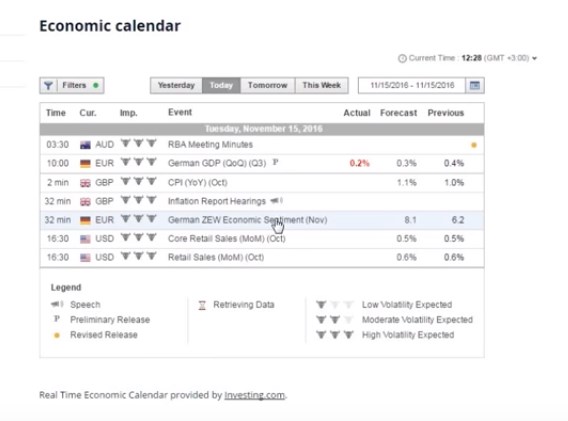Click the speech icon on Inflation Report Hearings

[x=276, y=200]
